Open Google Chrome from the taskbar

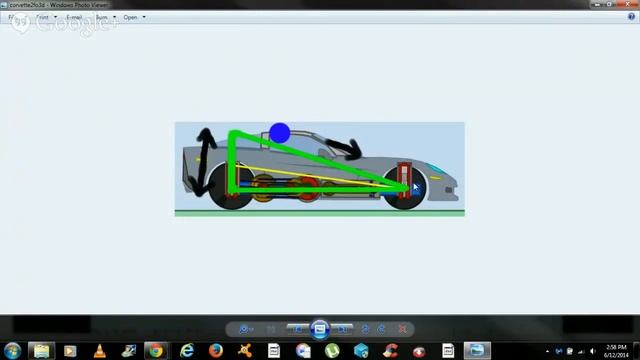[156, 351]
